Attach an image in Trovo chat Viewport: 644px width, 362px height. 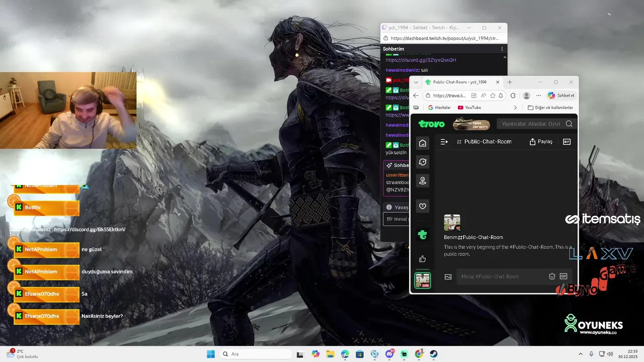click(x=448, y=277)
